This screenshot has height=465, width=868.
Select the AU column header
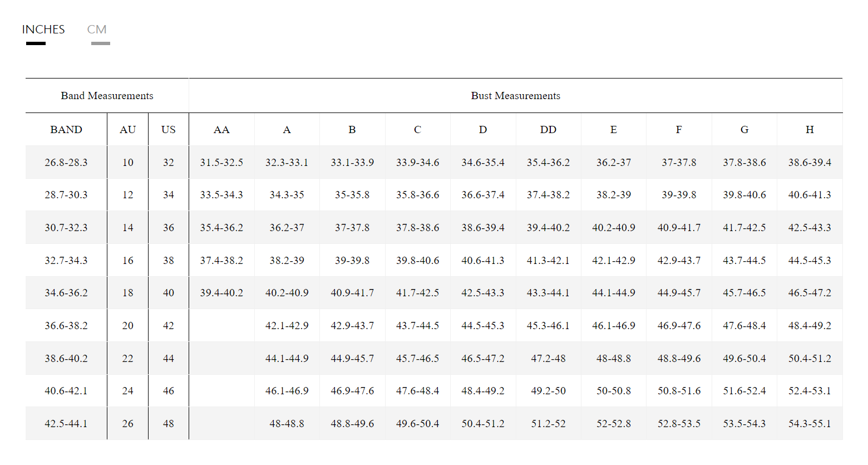(x=128, y=130)
